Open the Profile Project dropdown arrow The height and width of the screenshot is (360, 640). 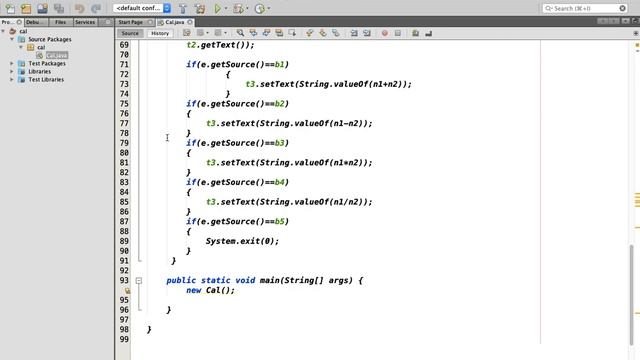point(269,8)
